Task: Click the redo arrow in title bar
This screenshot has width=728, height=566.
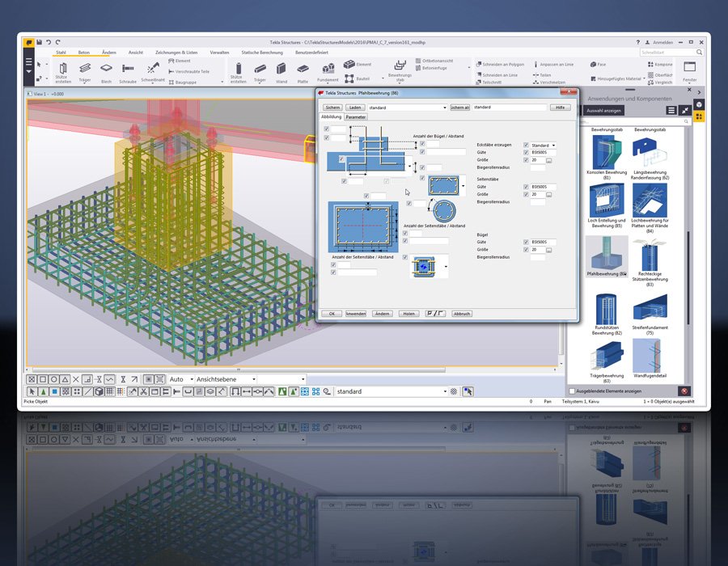Action: coord(57,42)
